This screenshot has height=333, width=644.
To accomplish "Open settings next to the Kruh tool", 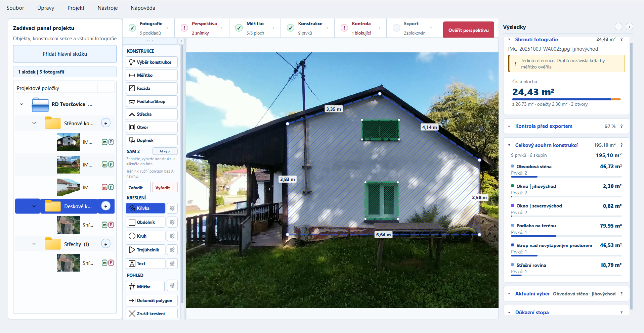I will [172, 236].
